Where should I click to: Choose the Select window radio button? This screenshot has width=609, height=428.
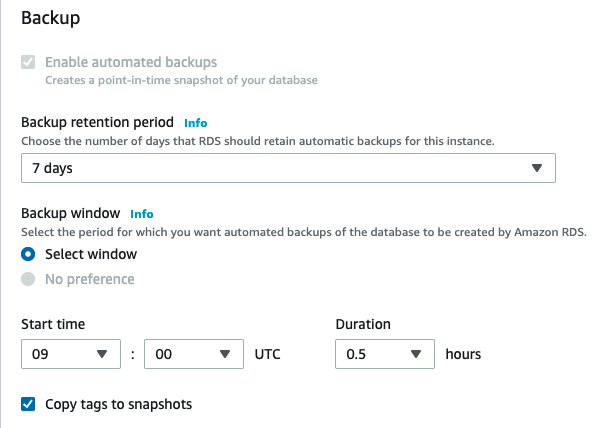(x=28, y=254)
